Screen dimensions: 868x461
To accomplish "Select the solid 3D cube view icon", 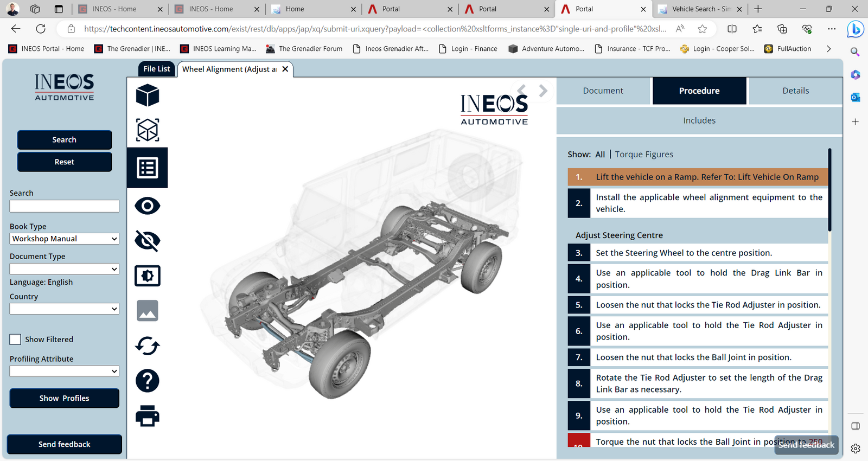I will coord(148,95).
